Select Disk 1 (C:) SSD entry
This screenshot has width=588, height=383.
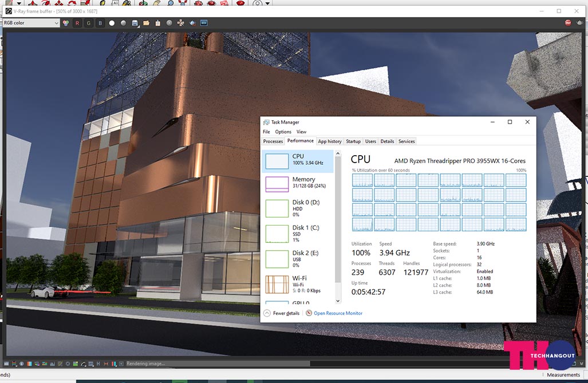297,234
